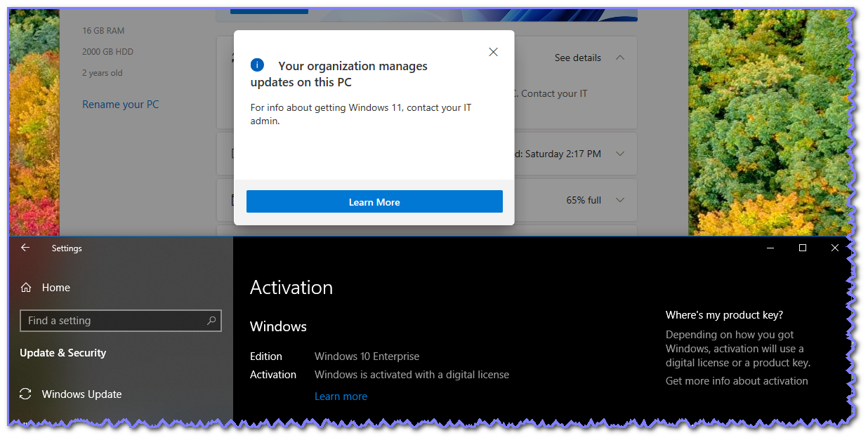Click the 16 GB RAM text
The height and width of the screenshot is (440, 868).
[103, 31]
